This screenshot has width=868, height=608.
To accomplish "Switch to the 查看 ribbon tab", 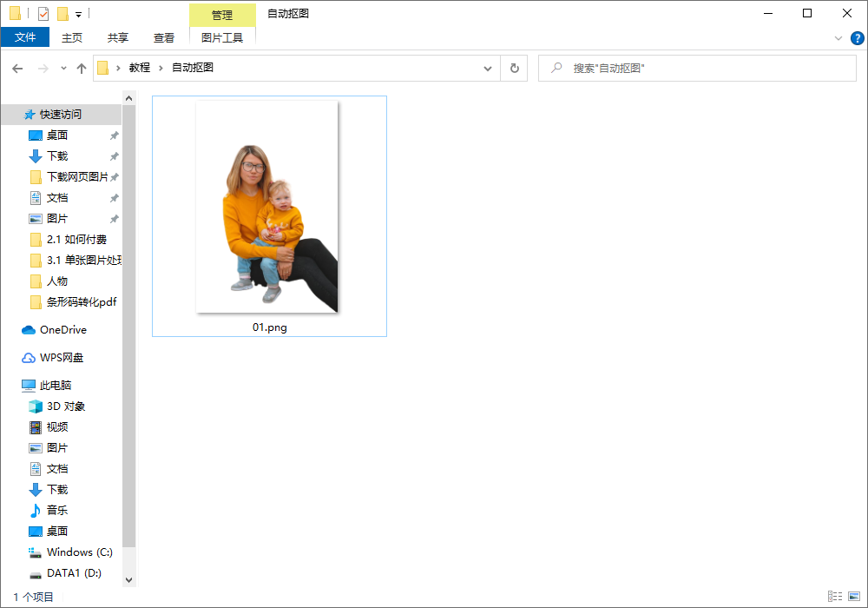I will (x=164, y=37).
